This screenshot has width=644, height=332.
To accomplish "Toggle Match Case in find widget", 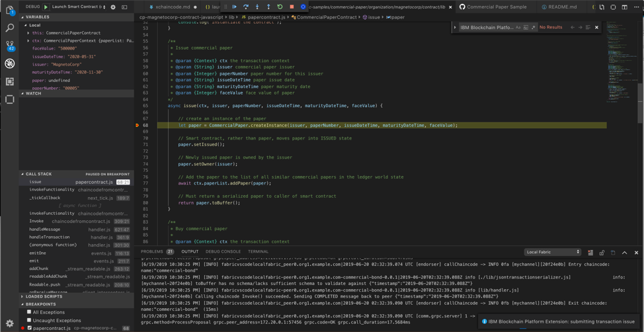I will [x=518, y=27].
